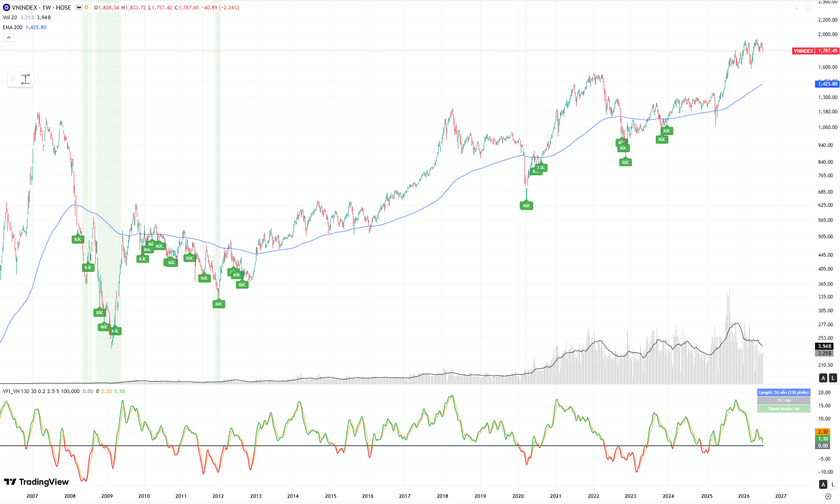Click the 2,200.00 price axis label
The height and width of the screenshot is (504, 840).
[828, 20]
